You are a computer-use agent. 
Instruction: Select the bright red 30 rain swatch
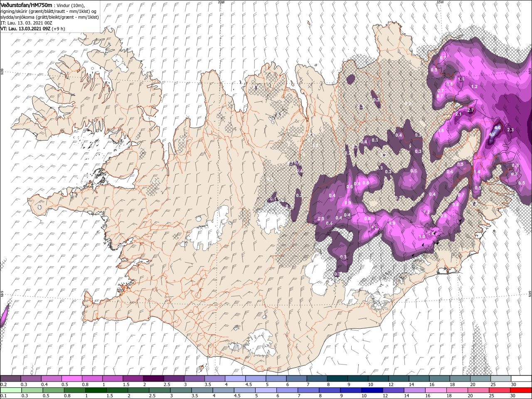tap(521, 390)
